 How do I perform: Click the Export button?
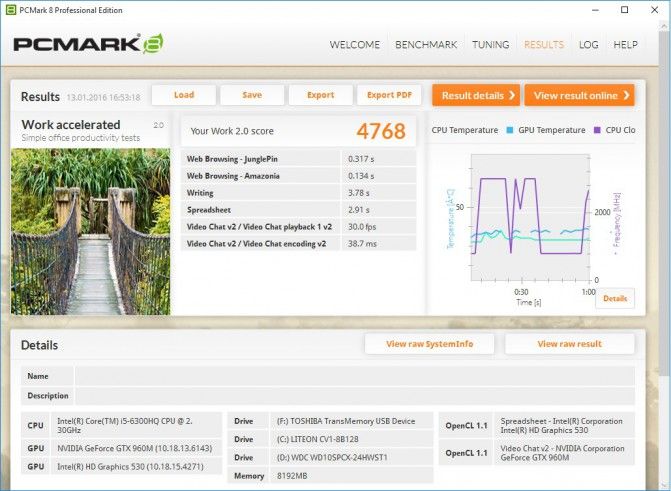pos(321,95)
